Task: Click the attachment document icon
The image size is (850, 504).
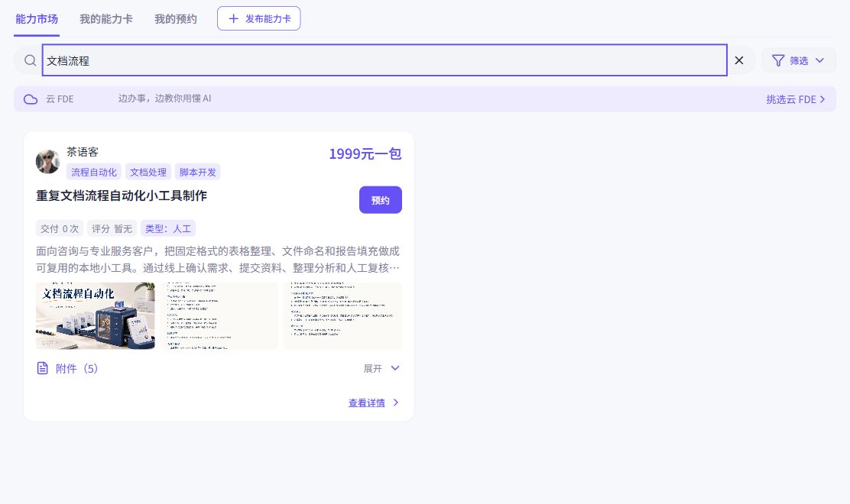Action: click(42, 369)
